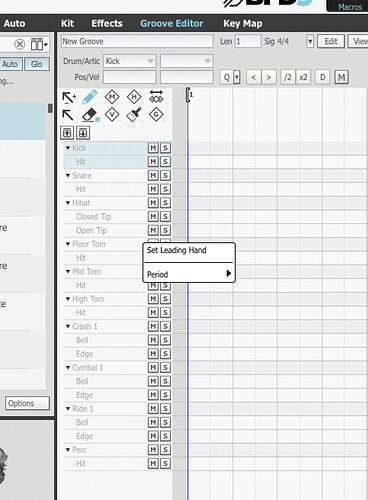Select the paint brush tool

[134, 115]
